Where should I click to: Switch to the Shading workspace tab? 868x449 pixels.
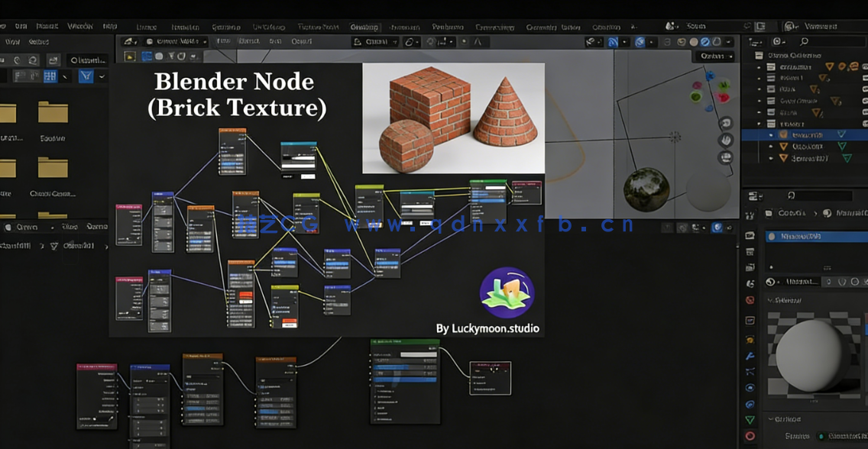coord(364,25)
